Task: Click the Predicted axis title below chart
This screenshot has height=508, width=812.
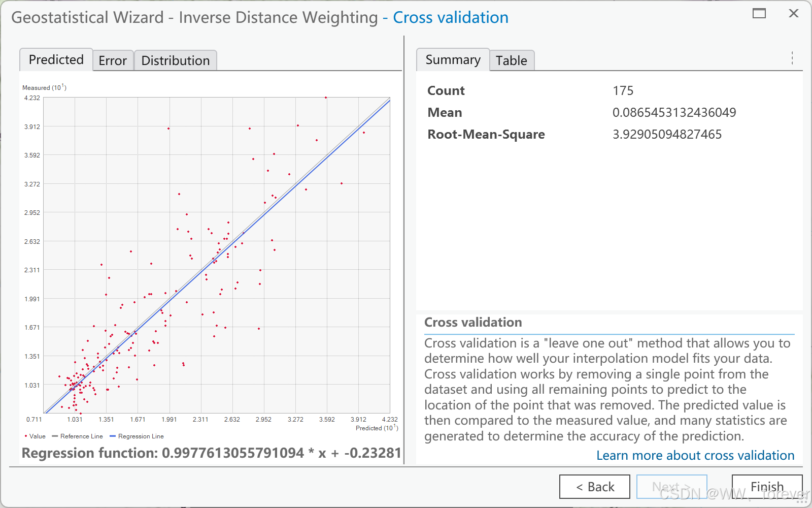Action: [x=377, y=428]
